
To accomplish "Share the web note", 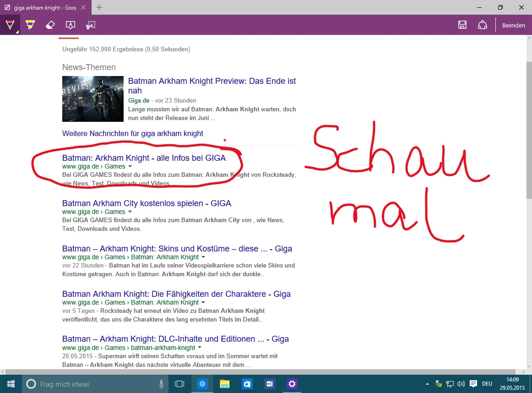I will [482, 25].
